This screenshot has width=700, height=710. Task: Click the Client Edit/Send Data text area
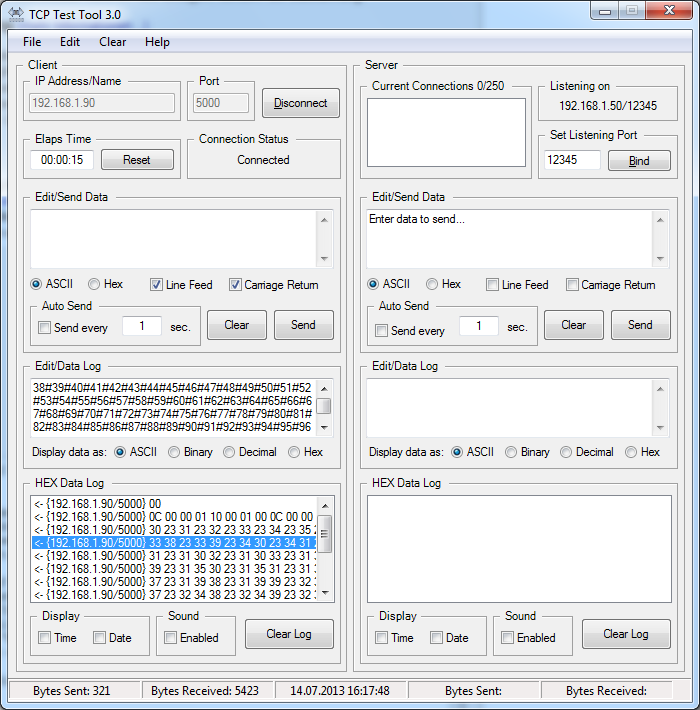pyautogui.click(x=174, y=239)
